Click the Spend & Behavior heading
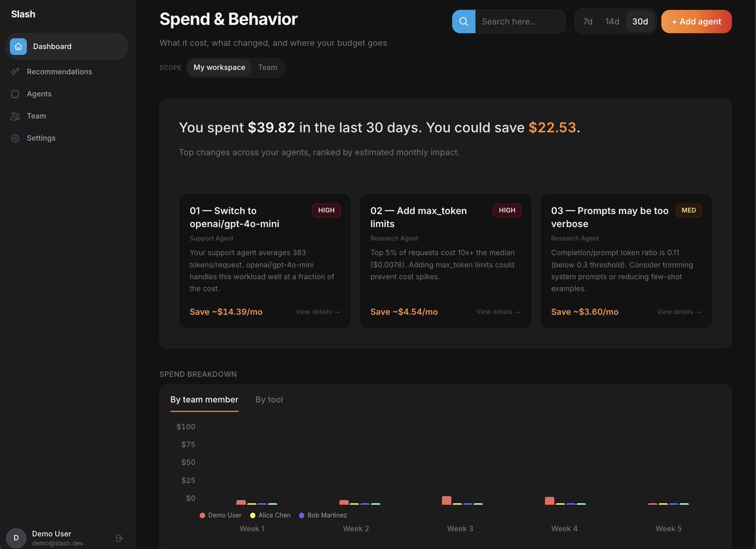Screen dimensions: 756x549 click(229, 19)
